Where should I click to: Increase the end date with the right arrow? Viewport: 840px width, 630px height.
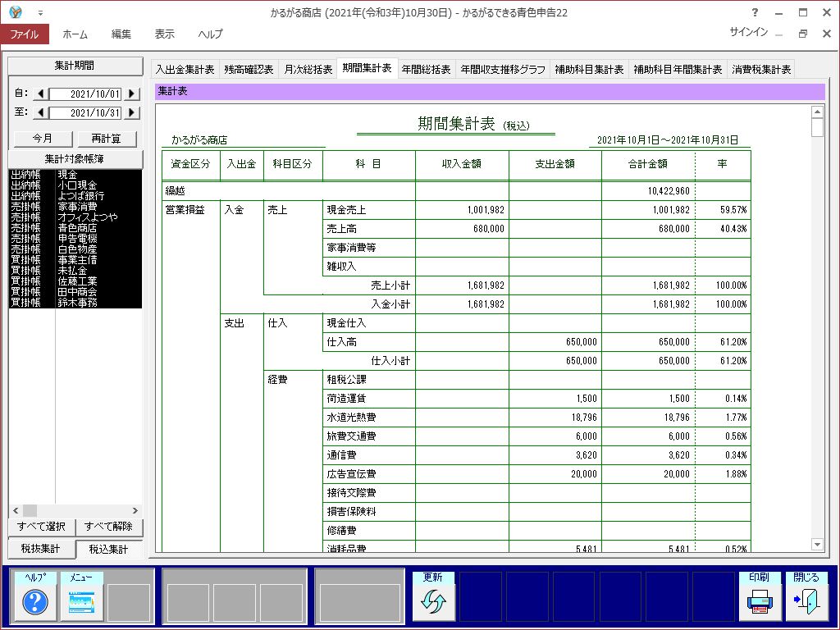tap(132, 112)
